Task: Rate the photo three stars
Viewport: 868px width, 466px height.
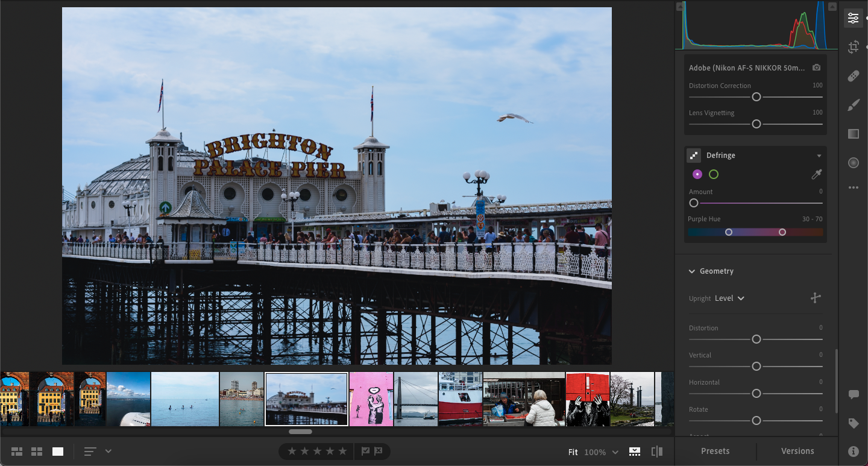Action: (317, 451)
